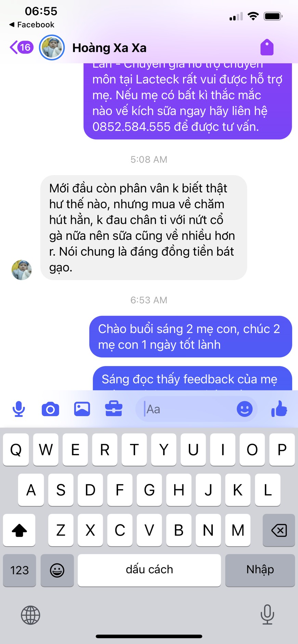
Task: Tap the voice message microphone icon
Action: (19, 409)
